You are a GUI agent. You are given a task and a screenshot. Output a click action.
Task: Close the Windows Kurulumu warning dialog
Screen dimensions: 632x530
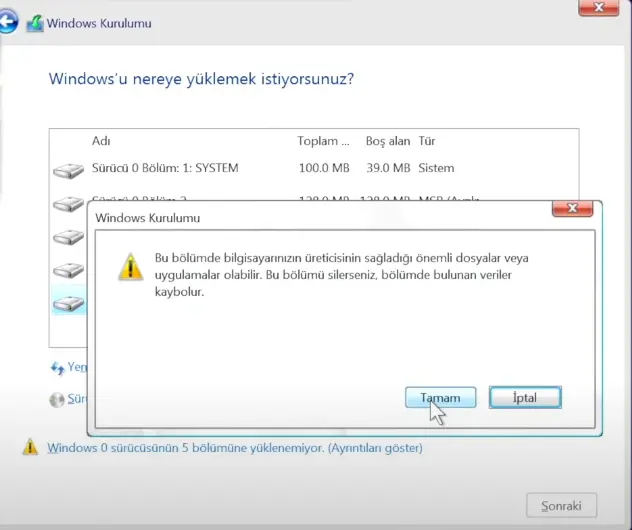click(x=572, y=208)
